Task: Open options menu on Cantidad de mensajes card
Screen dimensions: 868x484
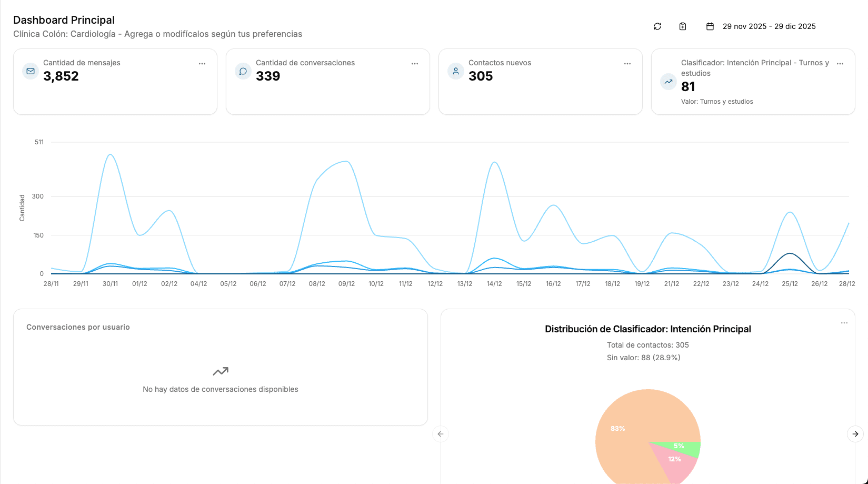Action: pos(202,63)
